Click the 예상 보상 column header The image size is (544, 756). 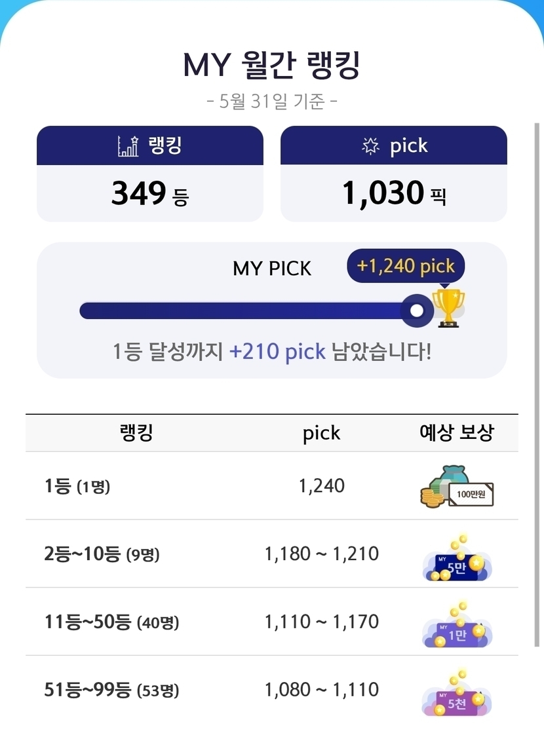(x=457, y=432)
